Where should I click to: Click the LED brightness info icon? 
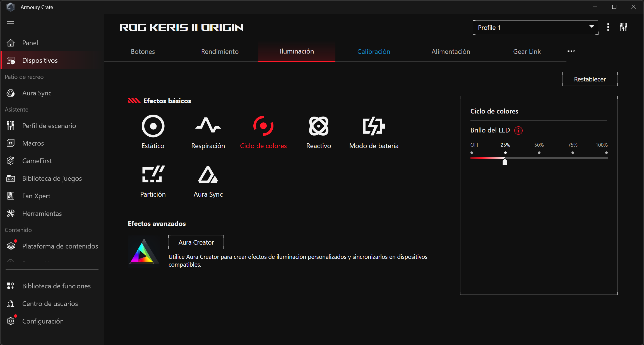[518, 131]
